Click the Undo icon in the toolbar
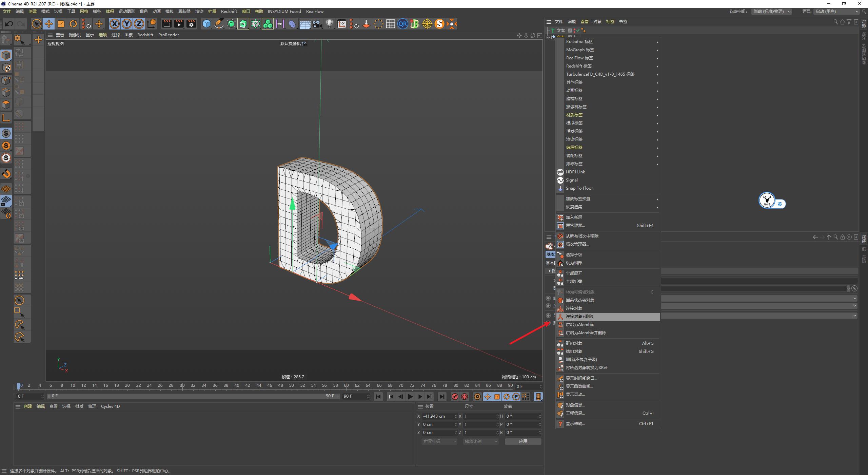 pyautogui.click(x=9, y=24)
